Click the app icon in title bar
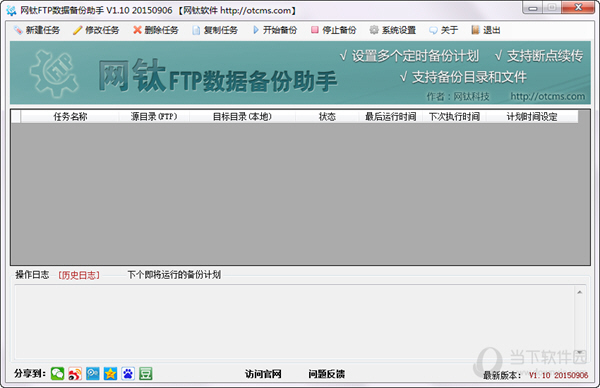This screenshot has width=600, height=388. 11,10
